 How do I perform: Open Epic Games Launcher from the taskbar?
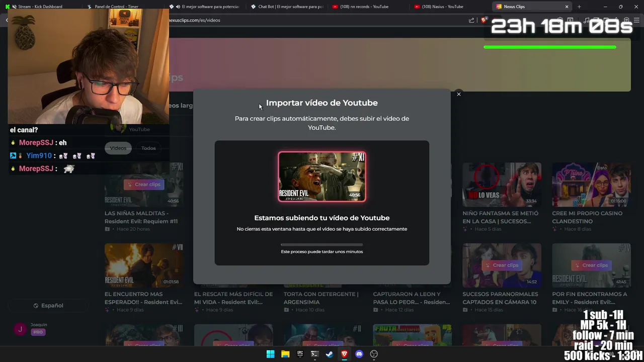coord(300,354)
